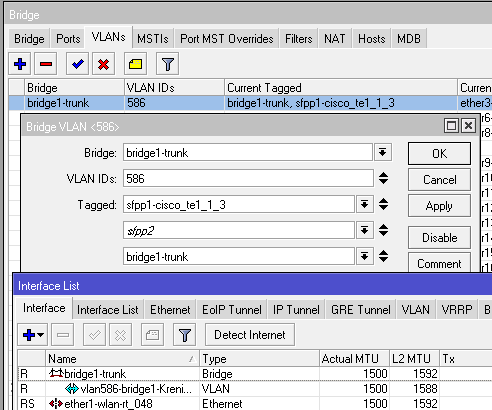Open the NAT tab

(335, 39)
